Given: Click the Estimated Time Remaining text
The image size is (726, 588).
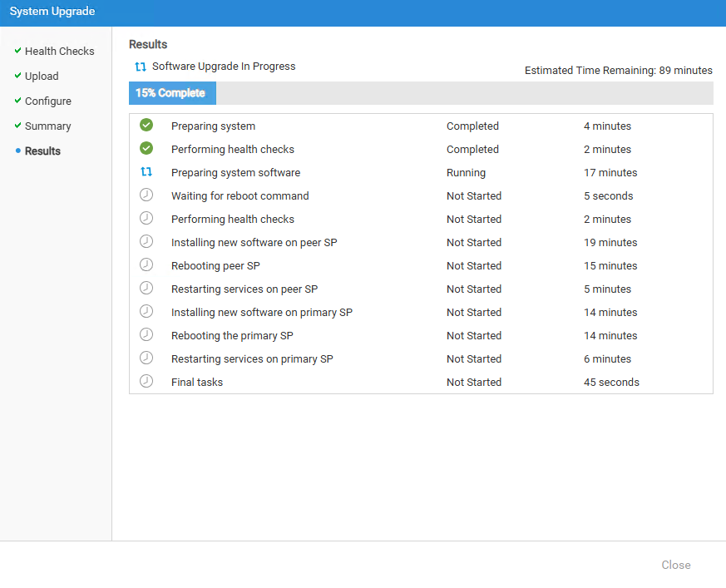Looking at the screenshot, I should 618,71.
